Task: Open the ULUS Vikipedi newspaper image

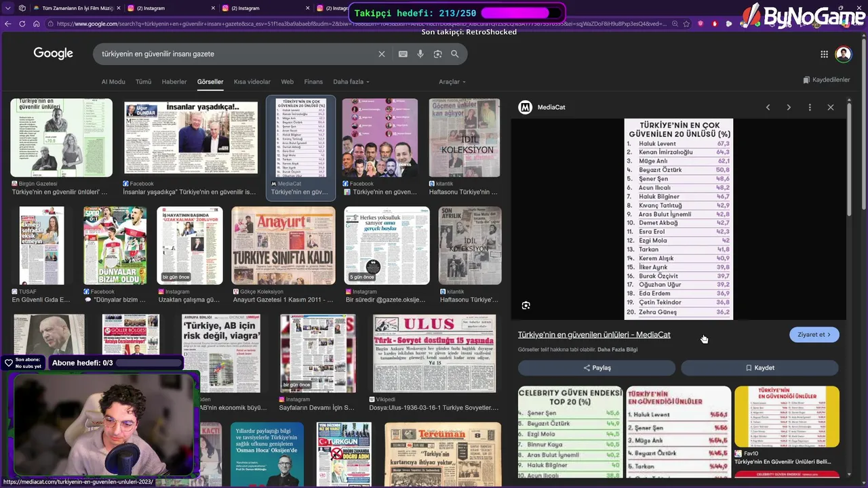Action: pyautogui.click(x=434, y=353)
